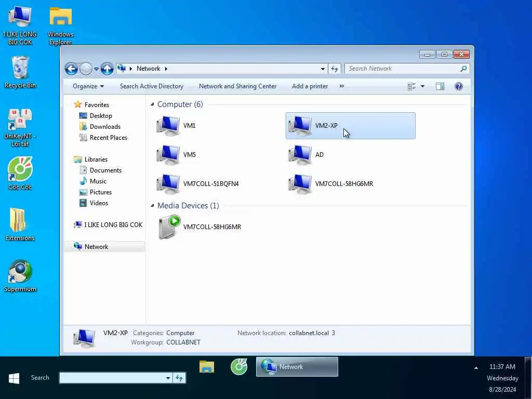Collapse the Media Devices (1) group
The width and height of the screenshot is (532, 399).
pyautogui.click(x=152, y=205)
